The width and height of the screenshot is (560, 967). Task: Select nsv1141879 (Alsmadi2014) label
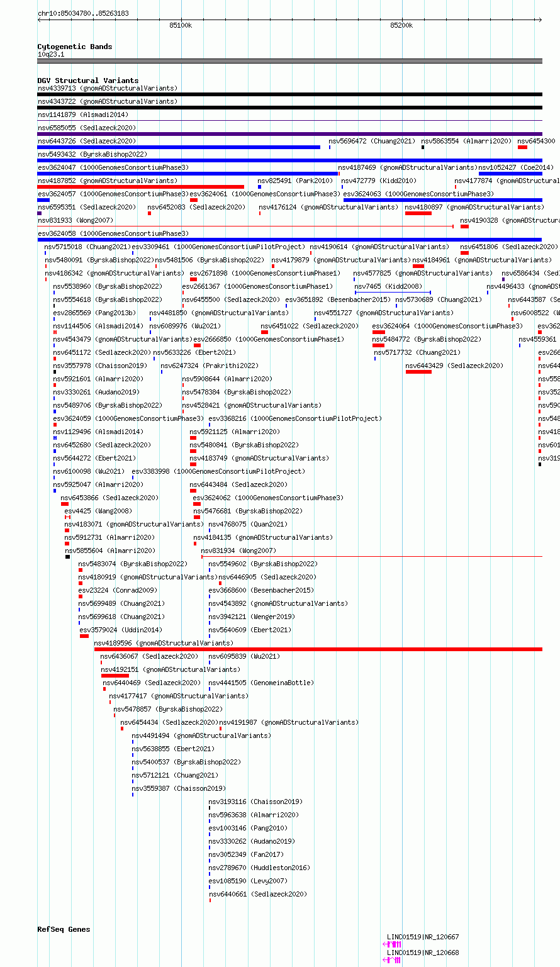click(83, 115)
